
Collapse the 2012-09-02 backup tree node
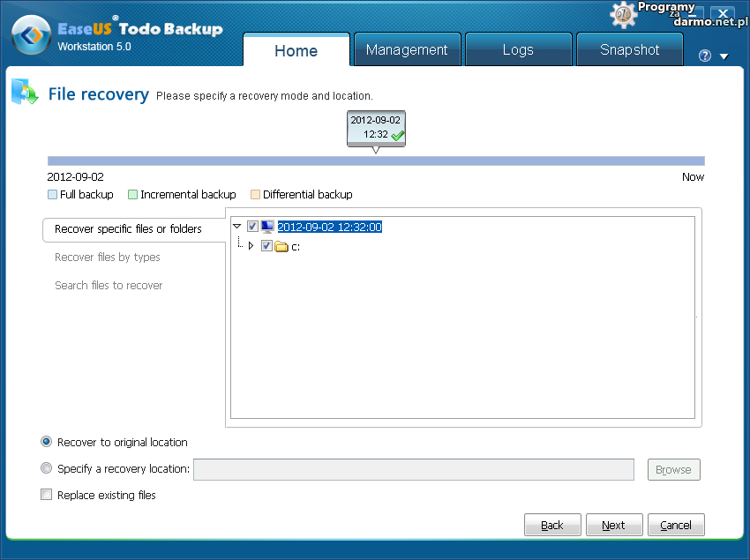tap(237, 227)
